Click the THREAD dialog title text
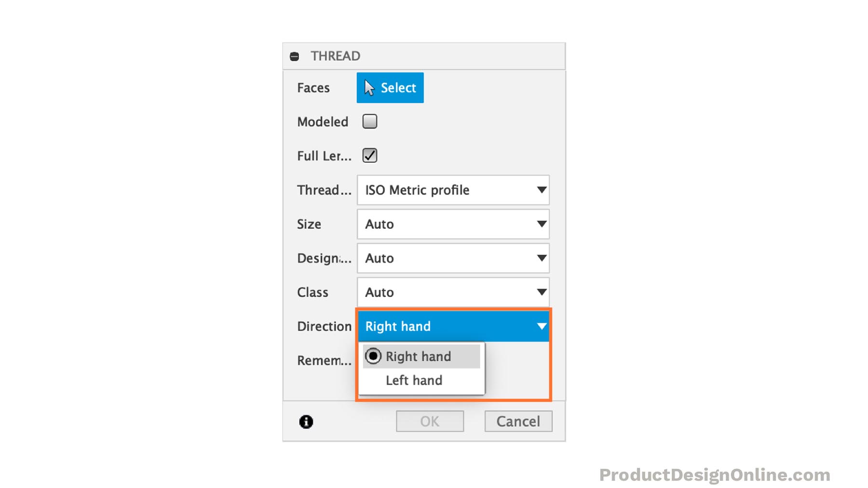The image size is (868, 488). 336,56
